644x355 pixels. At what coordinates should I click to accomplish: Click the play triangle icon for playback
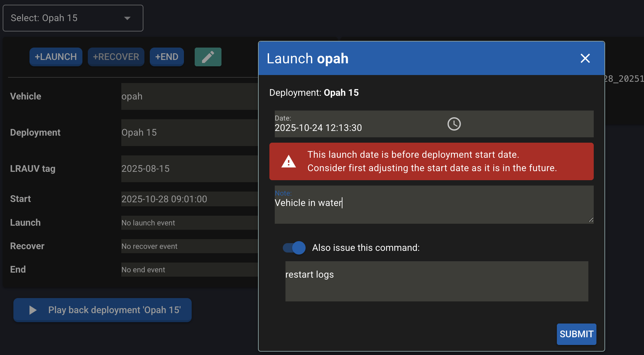(33, 310)
